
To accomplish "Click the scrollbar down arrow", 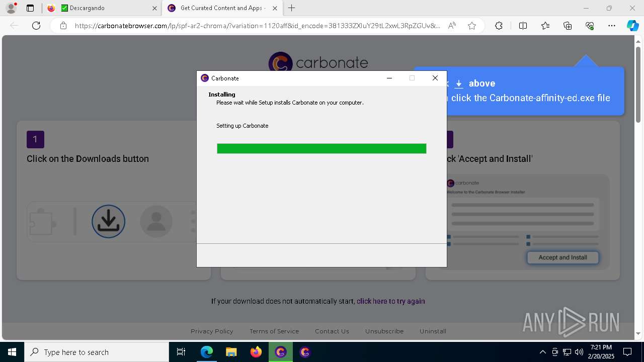I will tap(638, 333).
